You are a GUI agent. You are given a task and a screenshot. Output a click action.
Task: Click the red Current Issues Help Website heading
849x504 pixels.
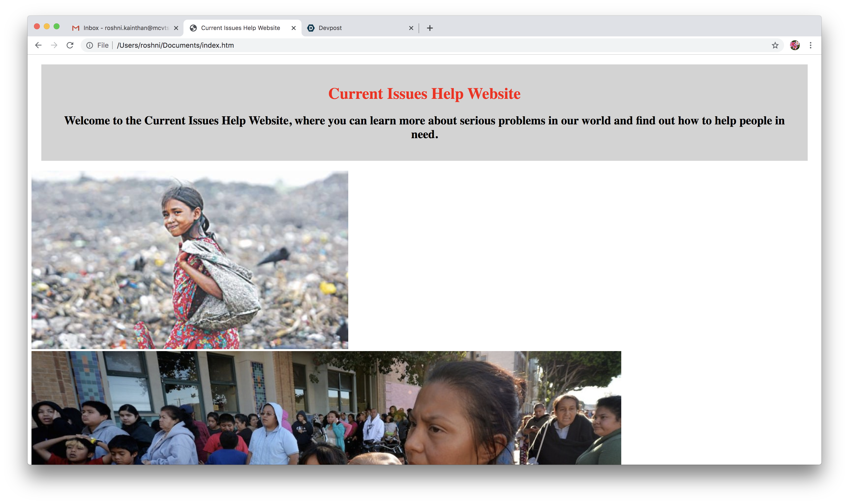click(424, 94)
